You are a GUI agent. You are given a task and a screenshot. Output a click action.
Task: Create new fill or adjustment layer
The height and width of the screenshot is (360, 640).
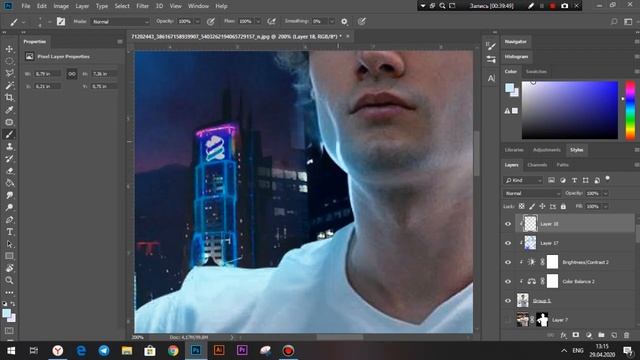coord(589,335)
